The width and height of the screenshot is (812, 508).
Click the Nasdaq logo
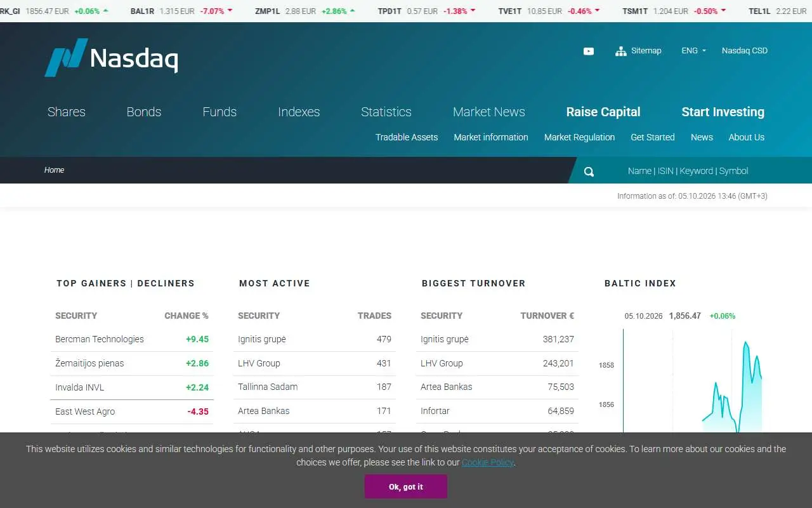111,57
